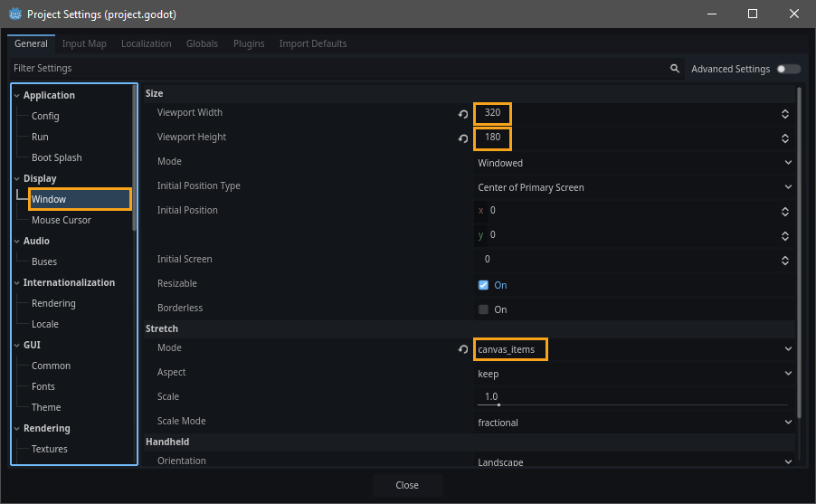
Task: Select Mouse Cursor in the settings tree
Action: pos(62,220)
